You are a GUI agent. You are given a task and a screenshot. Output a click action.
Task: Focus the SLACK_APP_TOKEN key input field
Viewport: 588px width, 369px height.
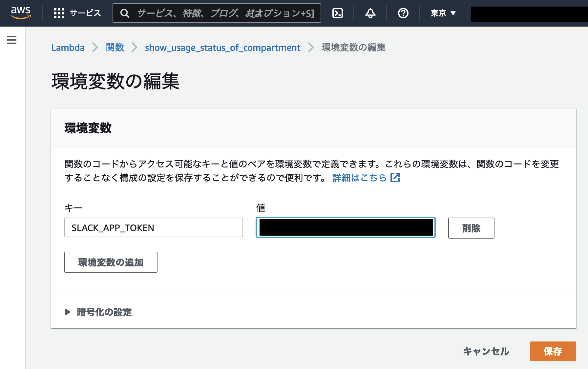pos(154,227)
